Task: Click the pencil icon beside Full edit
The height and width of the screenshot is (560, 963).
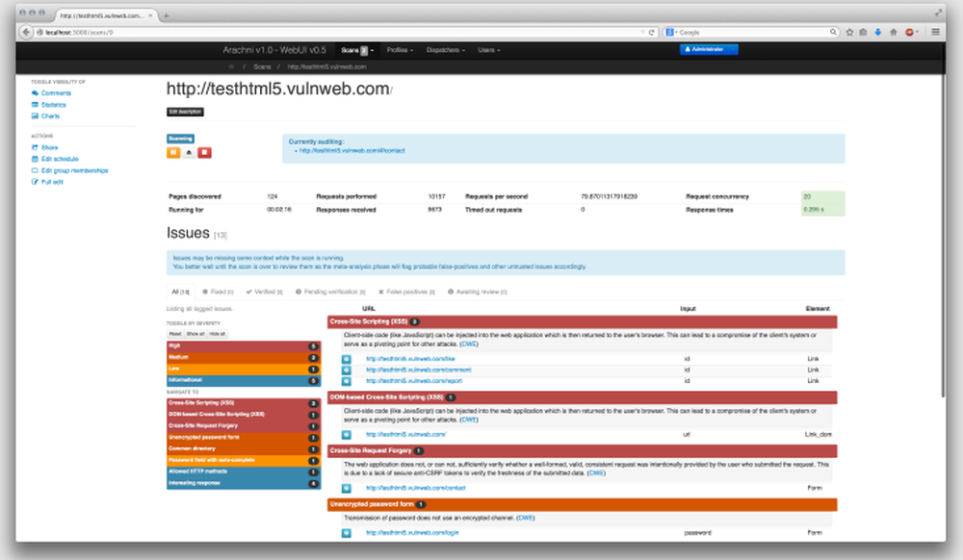Action: click(35, 182)
